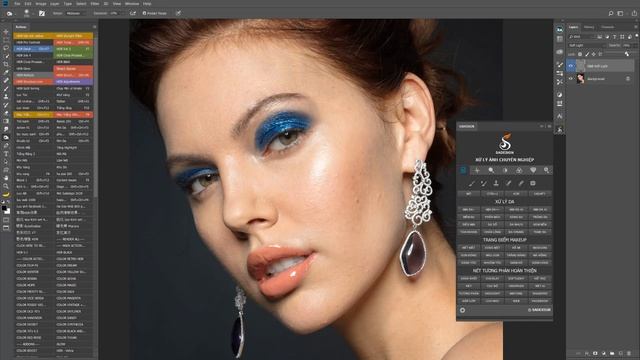640x360 pixels.
Task: Open the Soft Light blend mode dropdown
Action: (x=587, y=45)
